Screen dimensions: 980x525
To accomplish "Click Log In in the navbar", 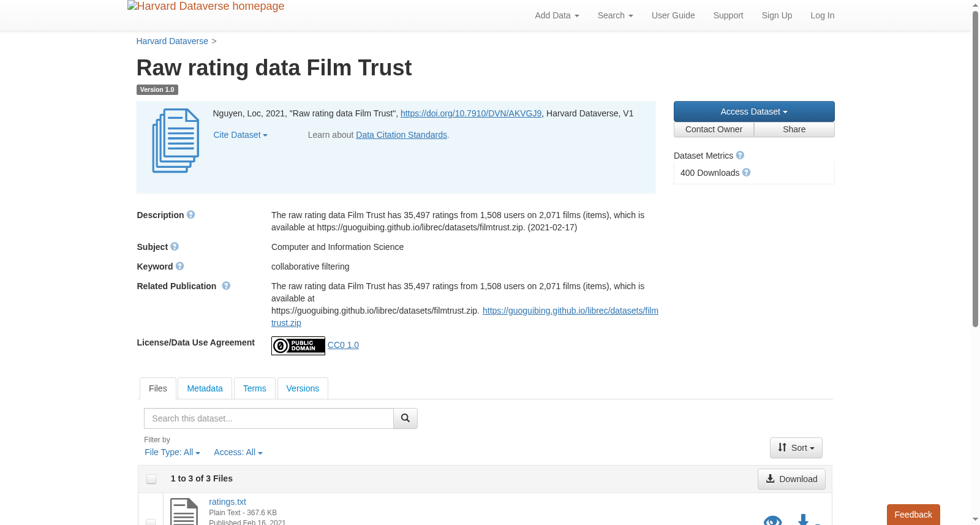I will click(822, 15).
